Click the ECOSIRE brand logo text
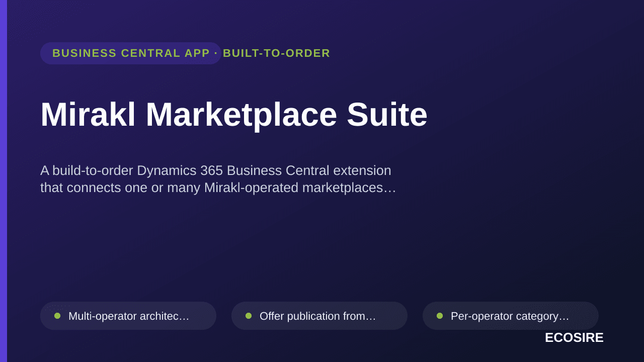This screenshot has width=644, height=362. 574,337
